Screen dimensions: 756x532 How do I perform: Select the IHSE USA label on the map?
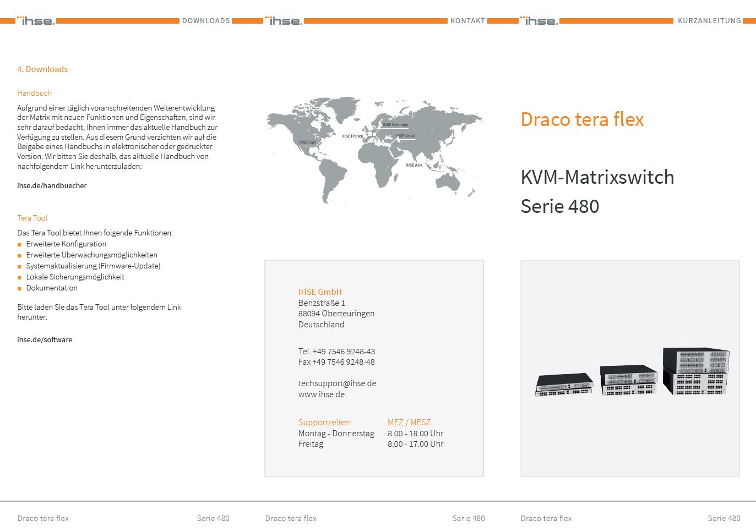click(307, 142)
